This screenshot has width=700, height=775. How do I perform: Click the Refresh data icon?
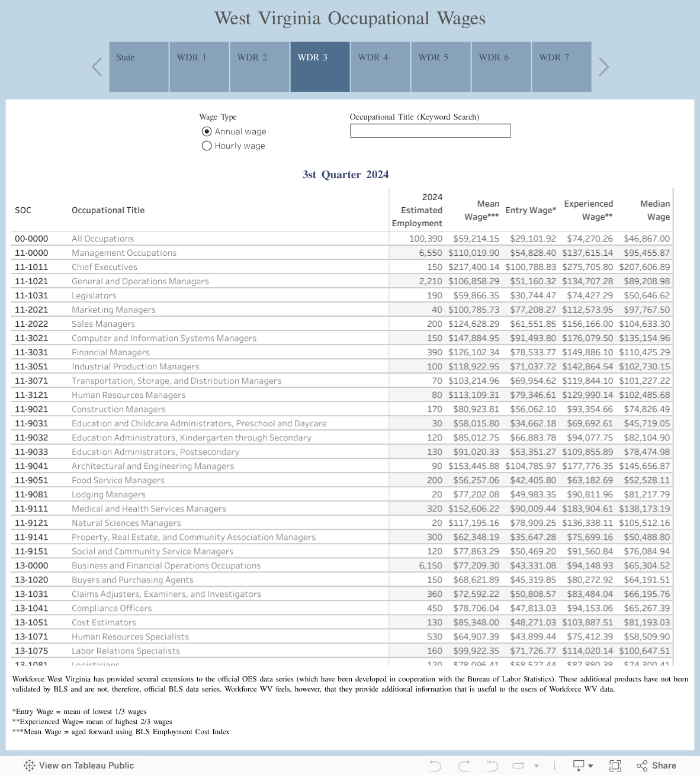519,765
